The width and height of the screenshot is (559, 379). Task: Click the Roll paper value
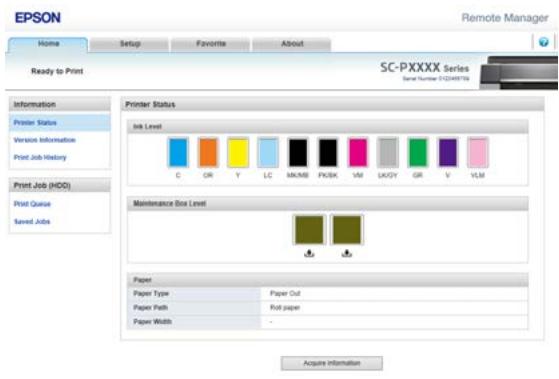tap(285, 307)
